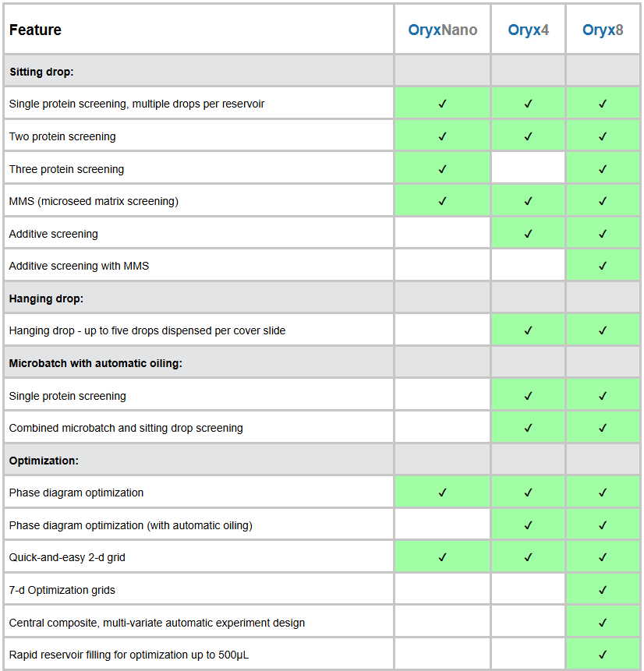Select the 'Microbatch with automatic oiling:' heading
Screen dimensions: 644x671
95,363
